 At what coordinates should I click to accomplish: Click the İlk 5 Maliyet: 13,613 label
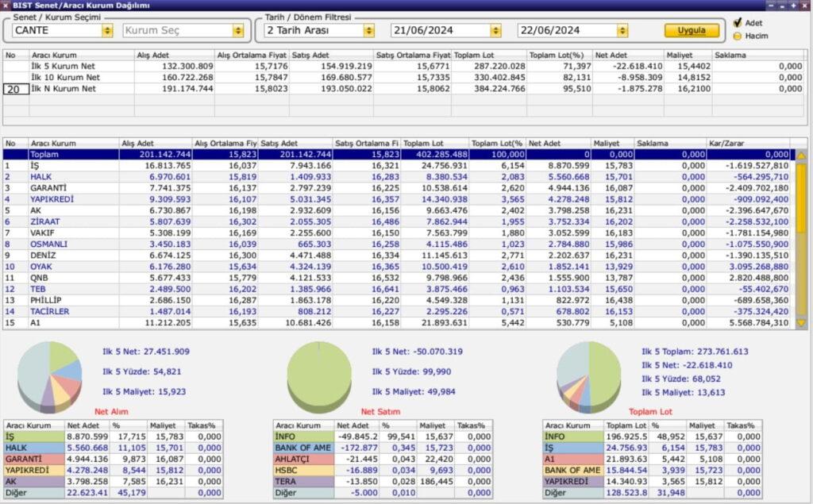click(684, 393)
